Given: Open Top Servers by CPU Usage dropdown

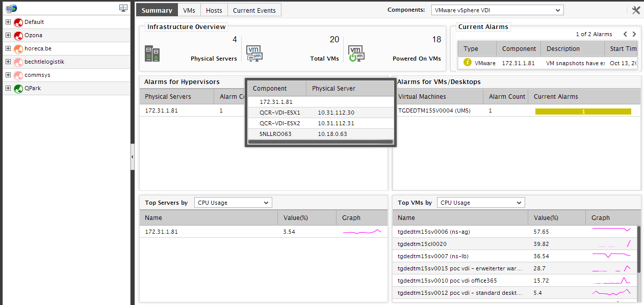Looking at the screenshot, I should tap(233, 203).
